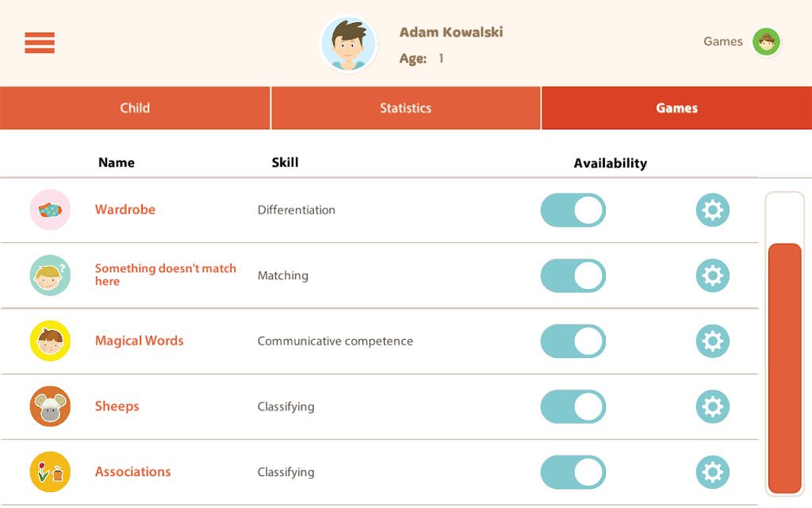812x508 pixels.
Task: Toggle Wardrobe availability switch
Action: click(x=573, y=210)
